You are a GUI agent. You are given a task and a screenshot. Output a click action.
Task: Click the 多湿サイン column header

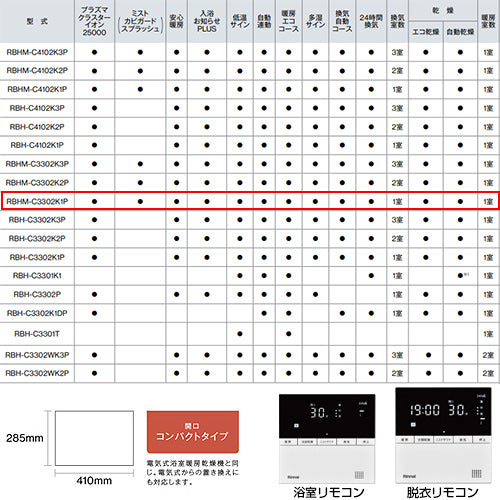tap(315, 21)
